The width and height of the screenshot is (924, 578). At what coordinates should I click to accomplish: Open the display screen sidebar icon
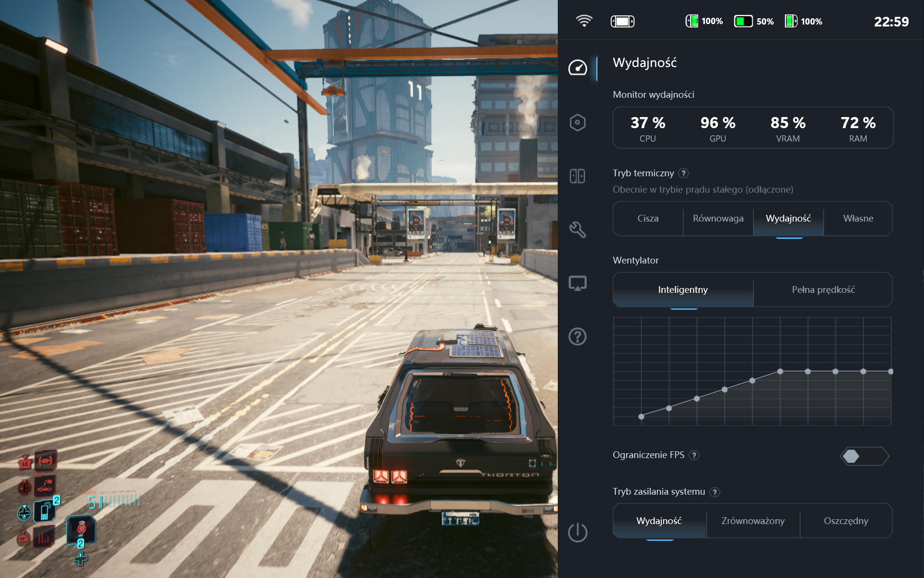coord(577,283)
